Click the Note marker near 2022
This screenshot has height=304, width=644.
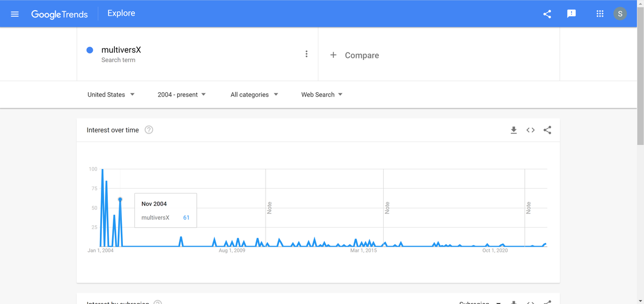pos(529,207)
